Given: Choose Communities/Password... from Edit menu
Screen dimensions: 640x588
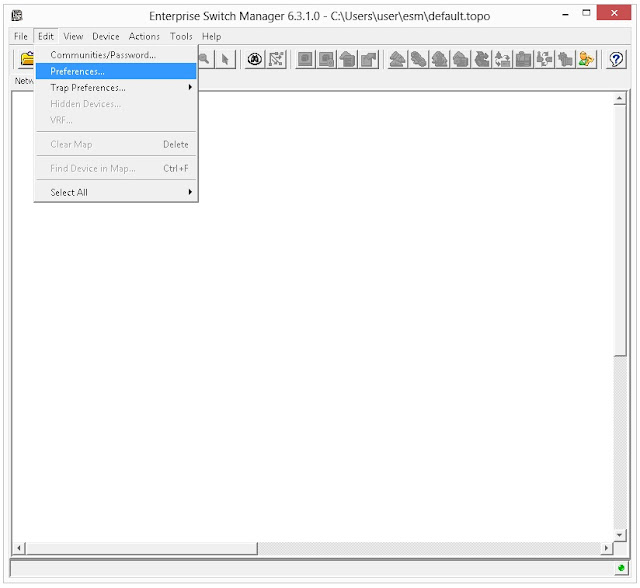Looking at the screenshot, I should (116, 55).
